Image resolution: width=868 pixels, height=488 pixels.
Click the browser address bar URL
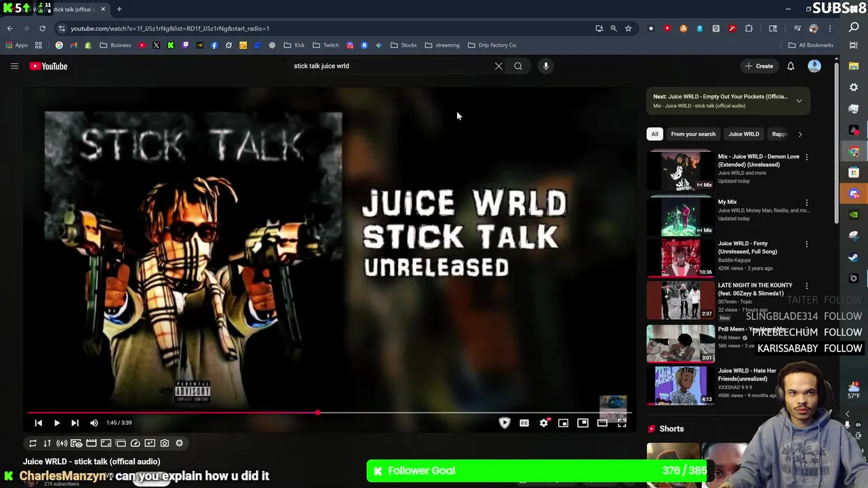[x=170, y=28]
